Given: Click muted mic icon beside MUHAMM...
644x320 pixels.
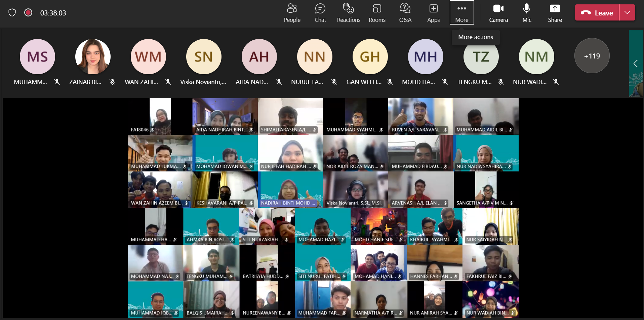Looking at the screenshot, I should (57, 82).
